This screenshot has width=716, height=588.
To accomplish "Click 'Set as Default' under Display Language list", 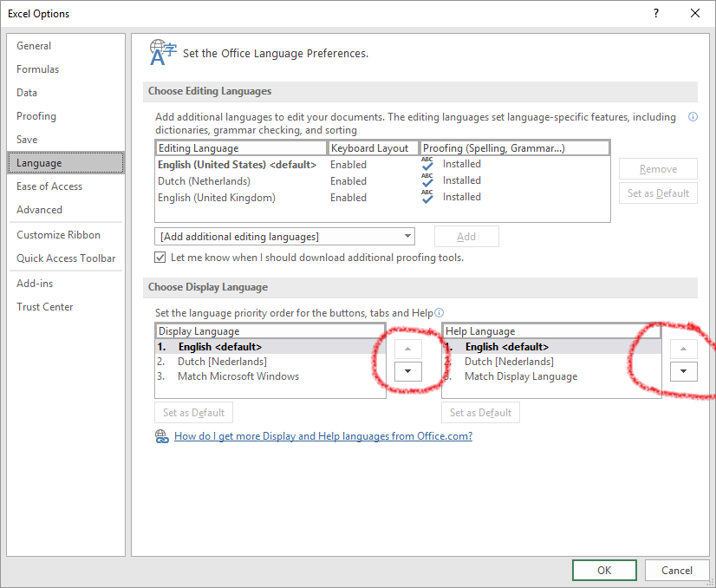I will pos(193,413).
